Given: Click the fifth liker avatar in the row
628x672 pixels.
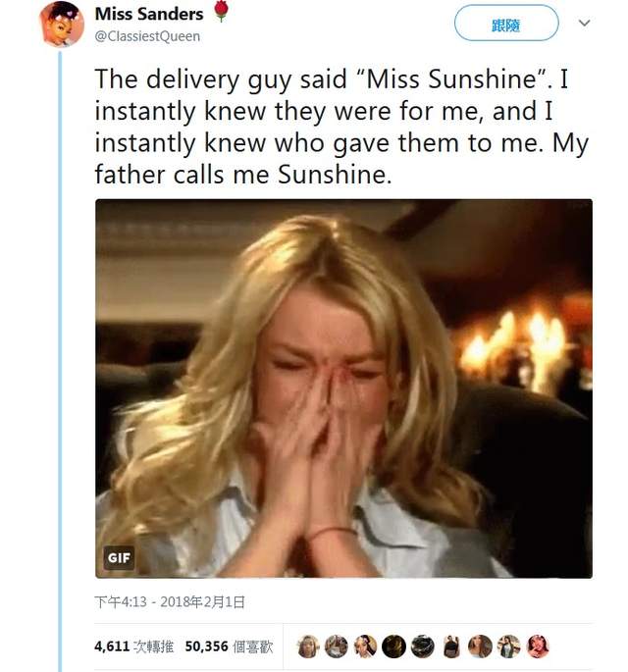Looking at the screenshot, I should click(x=423, y=646).
